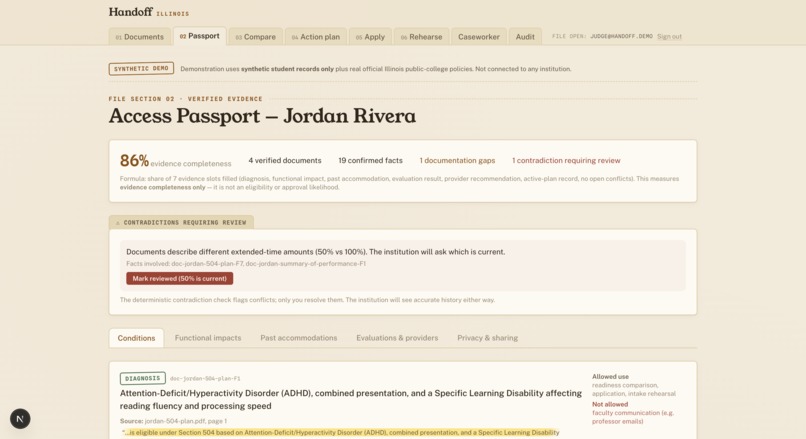Switch to Functional impacts sub-tab
Screen dimensions: 806x439
pos(208,338)
